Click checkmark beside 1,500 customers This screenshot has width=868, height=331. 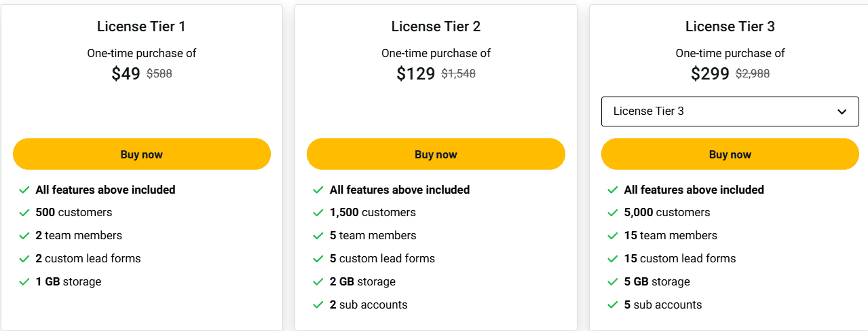point(318,213)
